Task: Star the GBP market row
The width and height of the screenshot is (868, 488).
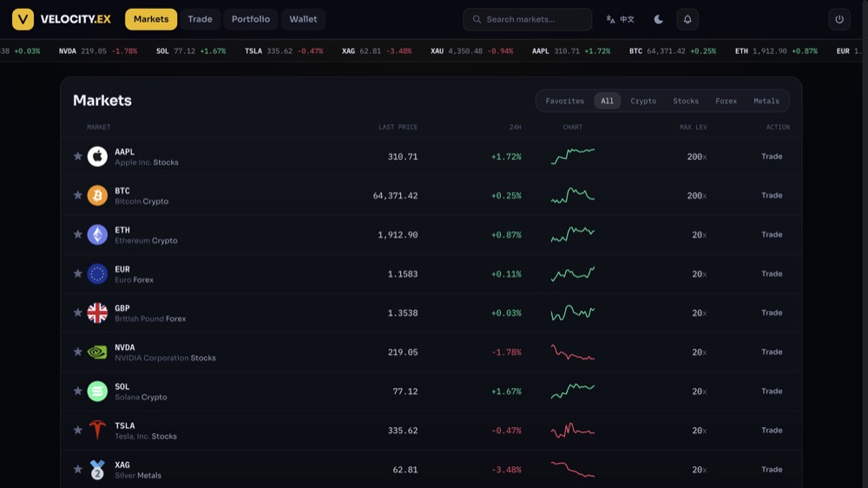Action: tap(77, 313)
